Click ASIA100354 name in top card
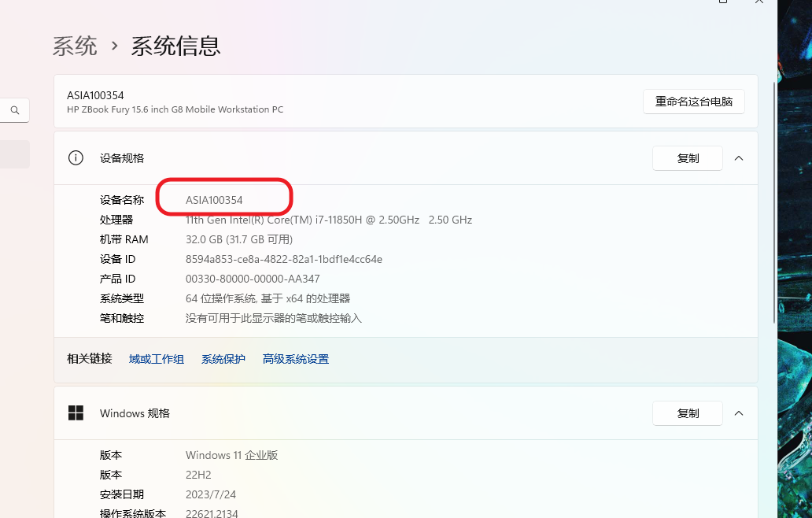Screen dimensions: 812x518 (95, 95)
